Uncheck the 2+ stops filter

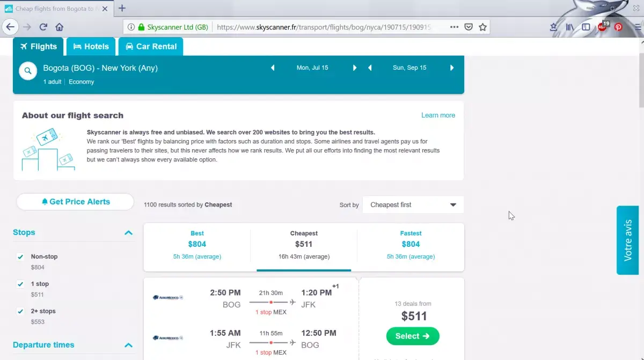tap(20, 312)
